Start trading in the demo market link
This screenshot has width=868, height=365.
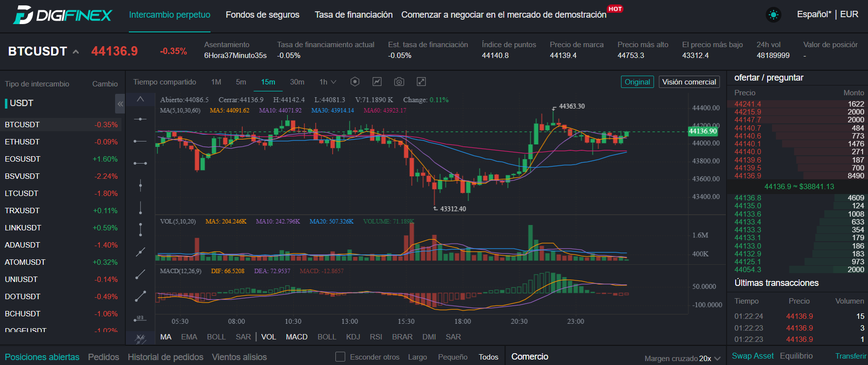504,15
